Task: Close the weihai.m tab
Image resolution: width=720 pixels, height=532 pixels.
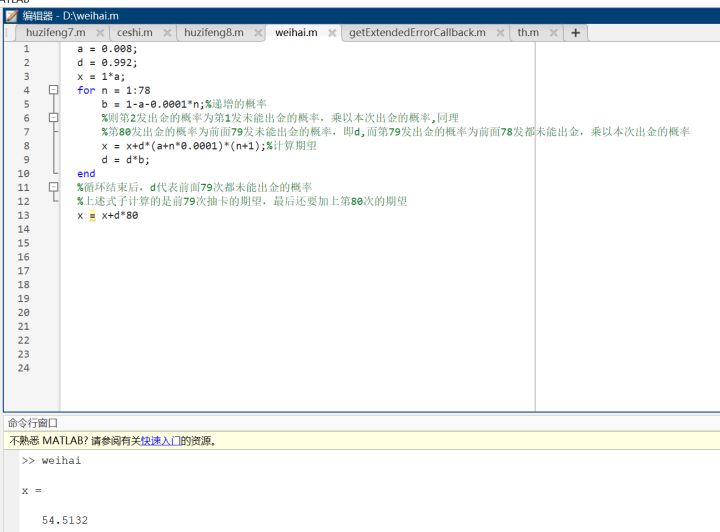Action: 332,33
